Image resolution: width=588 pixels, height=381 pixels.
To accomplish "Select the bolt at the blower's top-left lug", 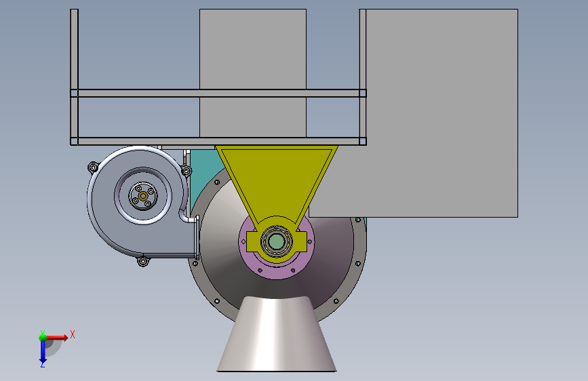I will pos(93,167).
